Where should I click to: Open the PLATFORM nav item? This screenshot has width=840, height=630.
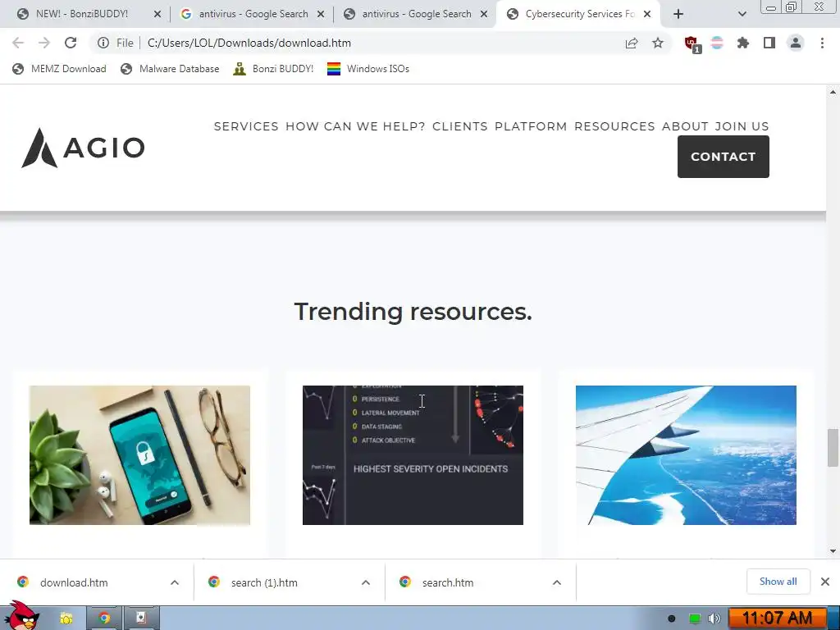pyautogui.click(x=531, y=126)
